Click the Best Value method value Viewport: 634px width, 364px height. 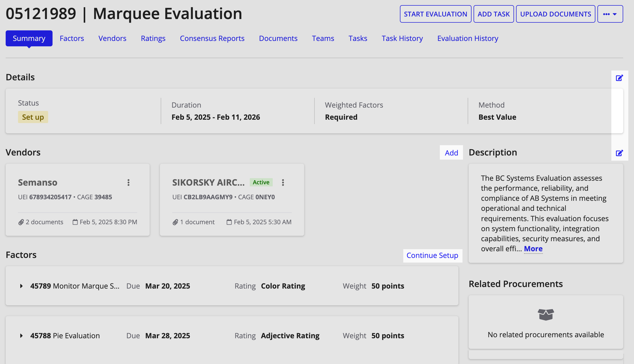(497, 117)
